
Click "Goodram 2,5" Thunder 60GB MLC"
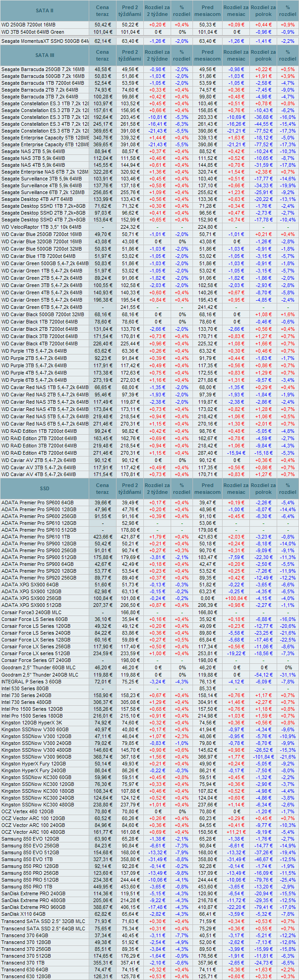[38, 667]
